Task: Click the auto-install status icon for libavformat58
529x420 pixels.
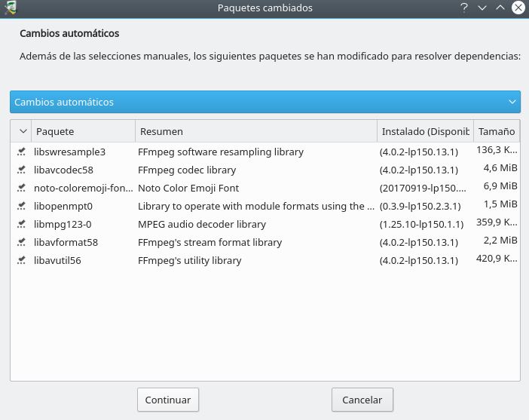Action: tap(21, 242)
